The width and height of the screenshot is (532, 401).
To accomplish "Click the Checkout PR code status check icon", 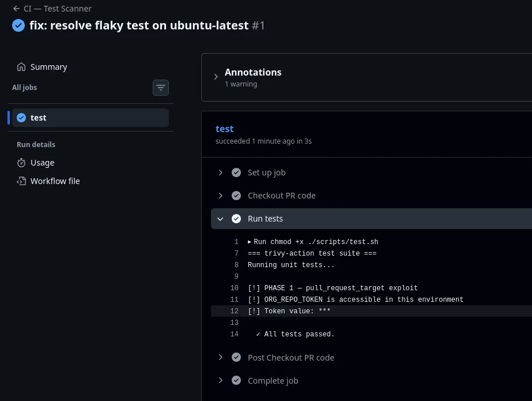I will point(236,196).
